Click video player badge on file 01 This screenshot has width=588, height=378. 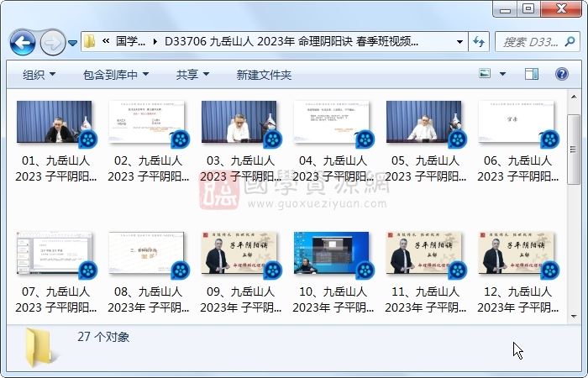tap(88, 139)
